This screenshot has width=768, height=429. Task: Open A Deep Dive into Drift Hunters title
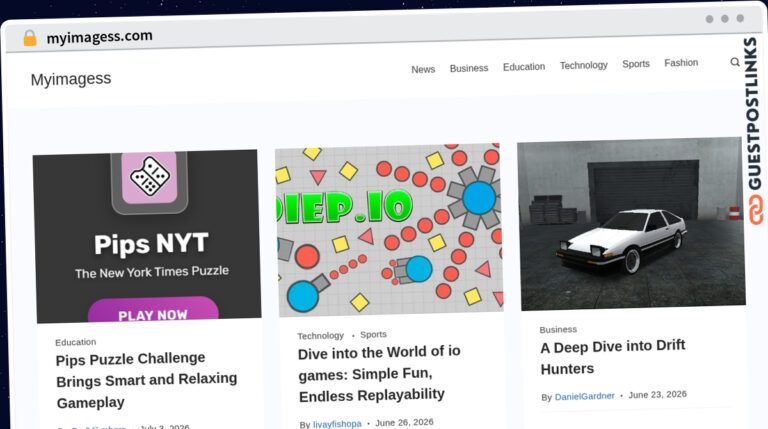point(612,357)
